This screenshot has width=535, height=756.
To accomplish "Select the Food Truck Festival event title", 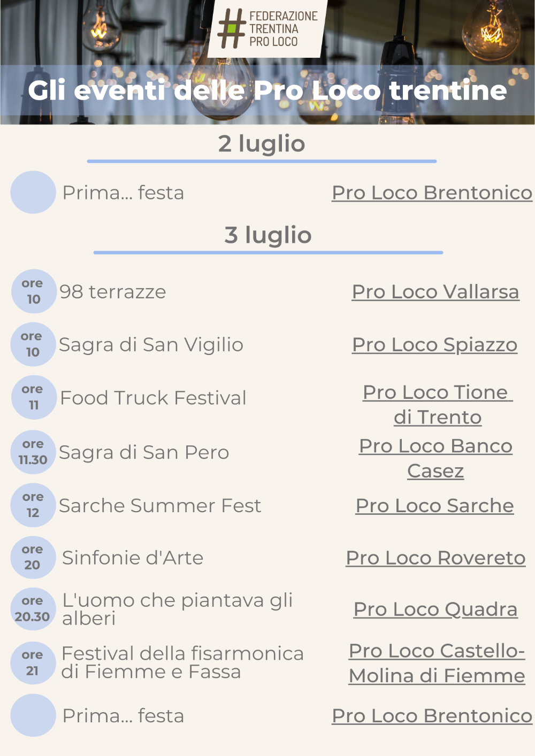I will pos(153,398).
